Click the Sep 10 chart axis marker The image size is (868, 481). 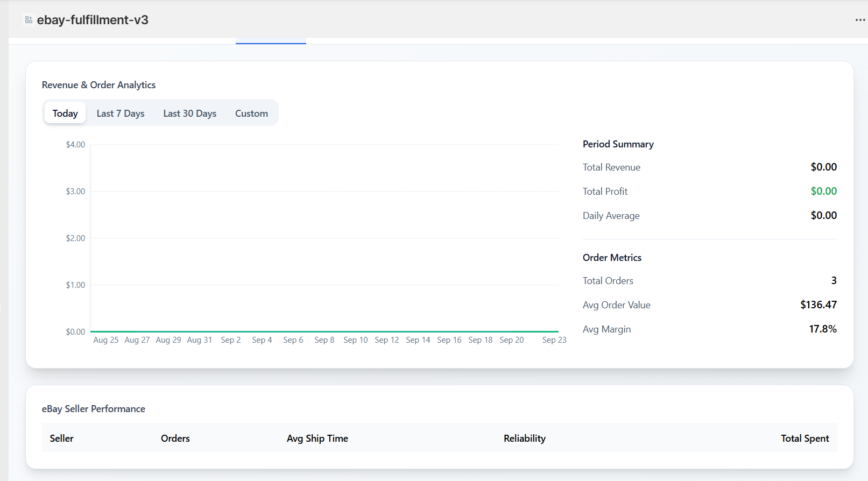pyautogui.click(x=356, y=340)
